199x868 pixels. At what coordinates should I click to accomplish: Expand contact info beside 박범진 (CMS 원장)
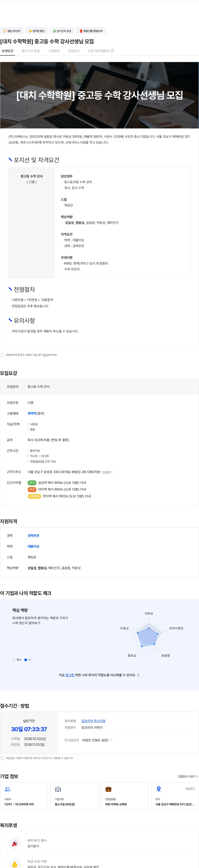coord(111,740)
